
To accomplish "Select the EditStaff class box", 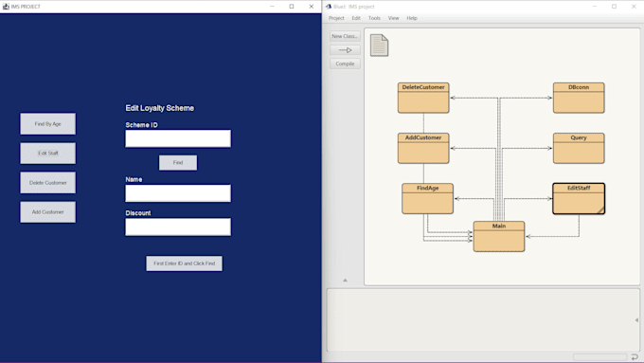I will click(x=579, y=199).
